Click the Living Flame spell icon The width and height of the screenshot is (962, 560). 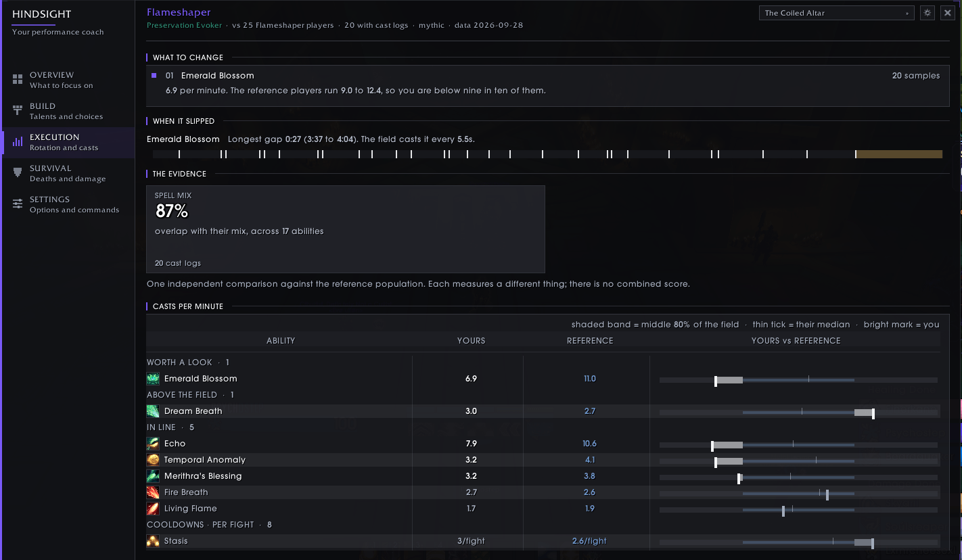click(153, 509)
